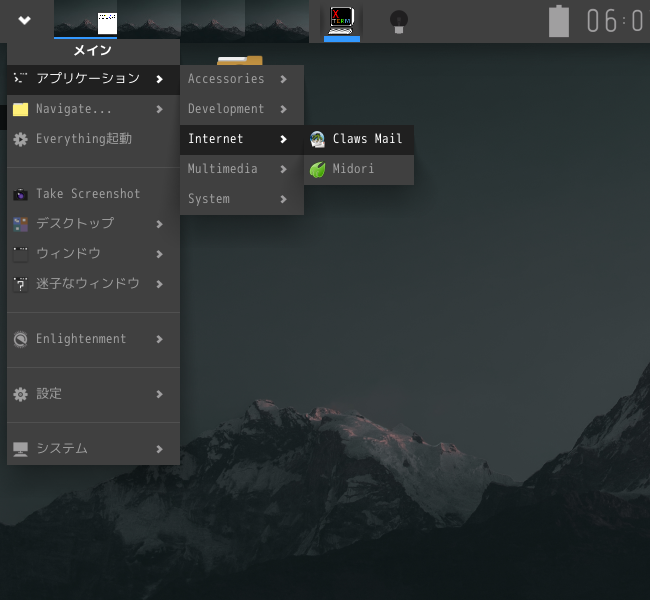
Task: Open the Multimedia category
Action: pos(242,169)
